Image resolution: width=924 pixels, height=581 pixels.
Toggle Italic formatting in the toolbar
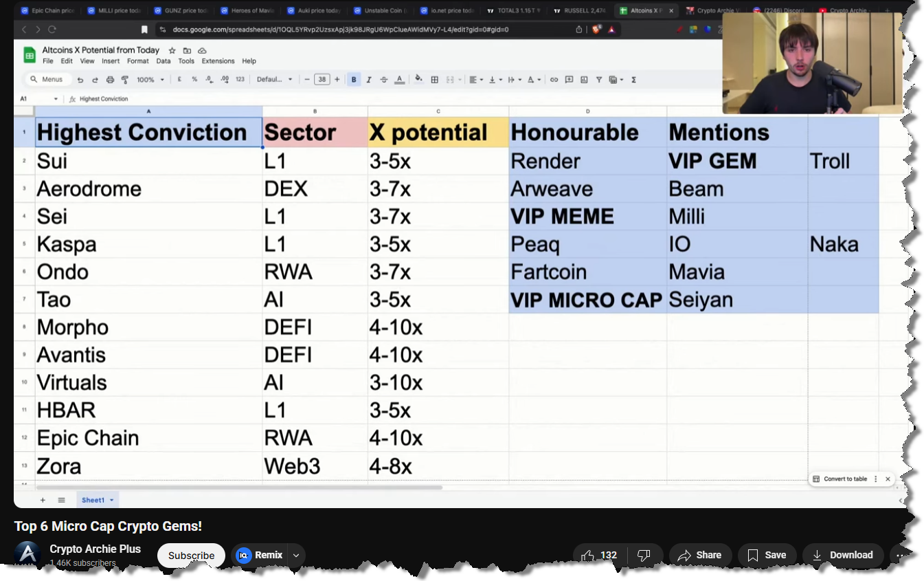tap(369, 80)
